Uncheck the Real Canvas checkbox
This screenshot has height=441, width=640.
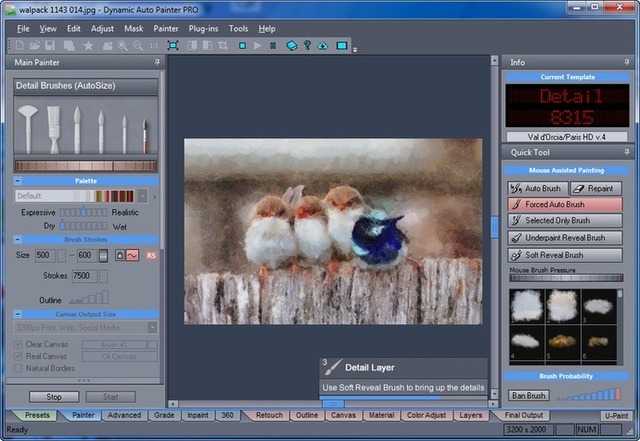(x=19, y=357)
